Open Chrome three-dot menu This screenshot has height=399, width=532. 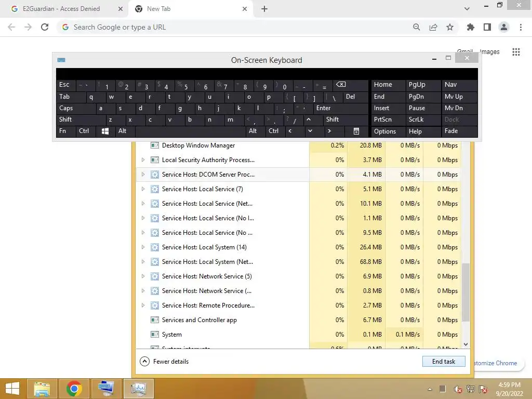[x=521, y=27]
